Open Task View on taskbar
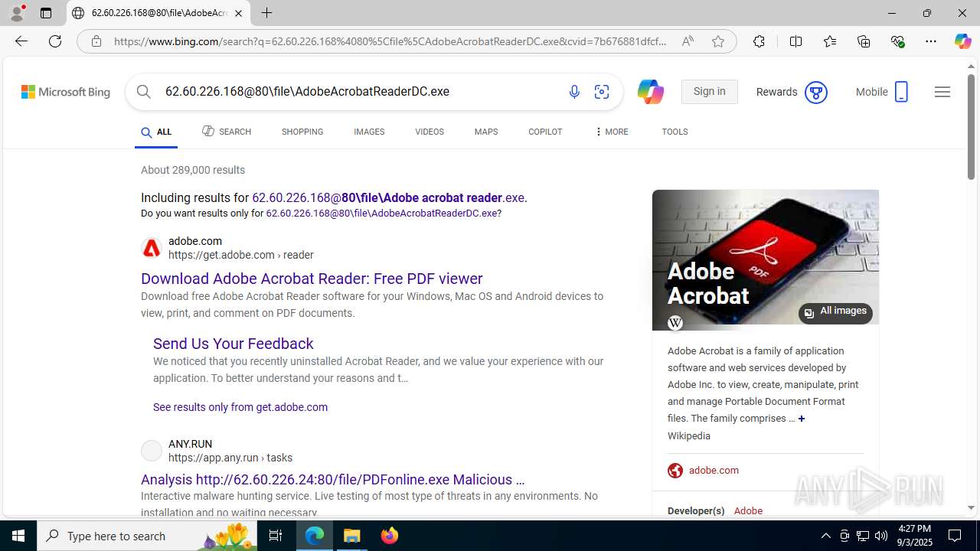This screenshot has width=980, height=551. (276, 536)
